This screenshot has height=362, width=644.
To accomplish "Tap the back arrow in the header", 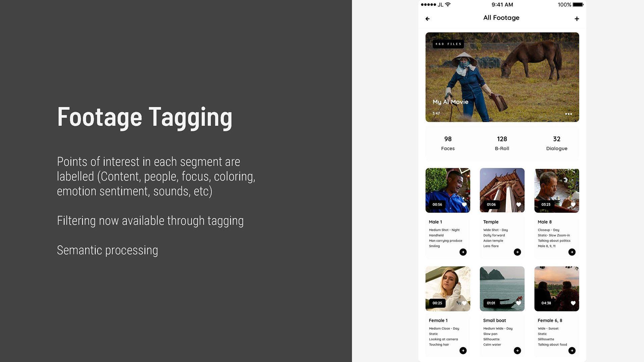I will [427, 19].
